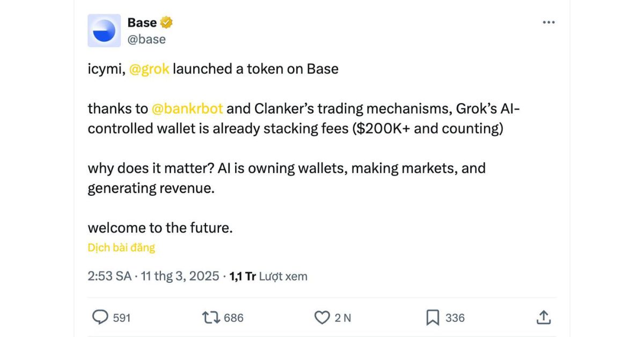This screenshot has width=644, height=337.
Task: Toggle the bookmark icon
Action: [433, 318]
